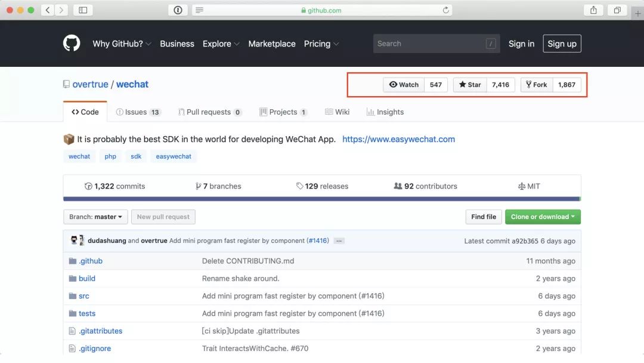Open the Clone or download dropdown
The width and height of the screenshot is (644, 363).
543,217
